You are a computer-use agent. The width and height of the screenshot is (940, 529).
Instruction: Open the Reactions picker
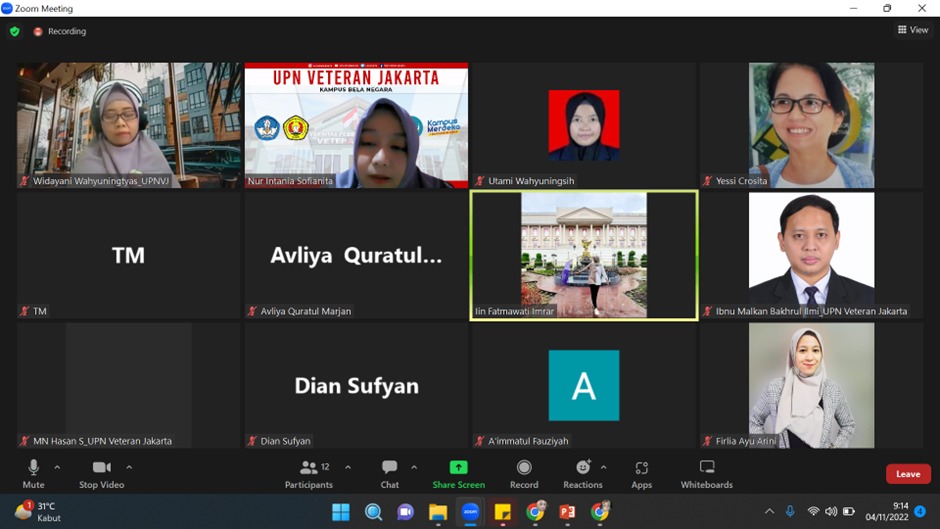582,468
